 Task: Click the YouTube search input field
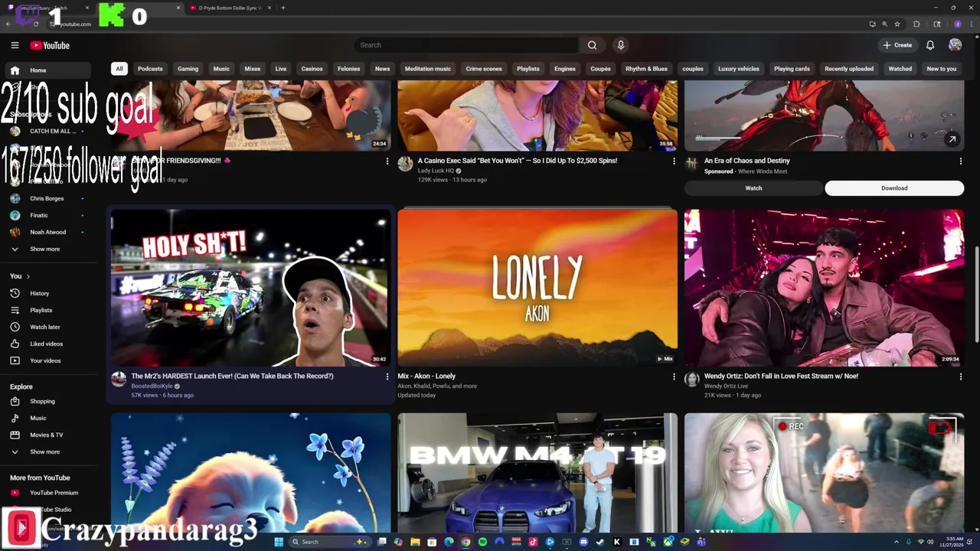coord(467,45)
